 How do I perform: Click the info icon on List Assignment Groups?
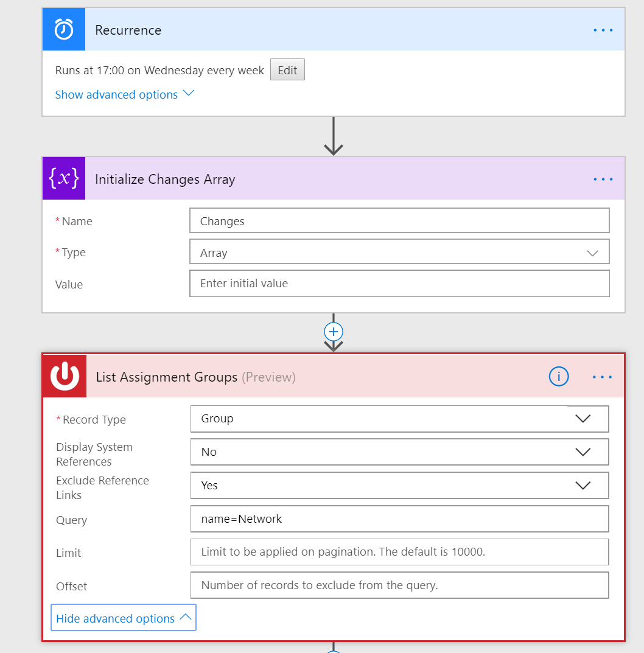click(x=558, y=377)
